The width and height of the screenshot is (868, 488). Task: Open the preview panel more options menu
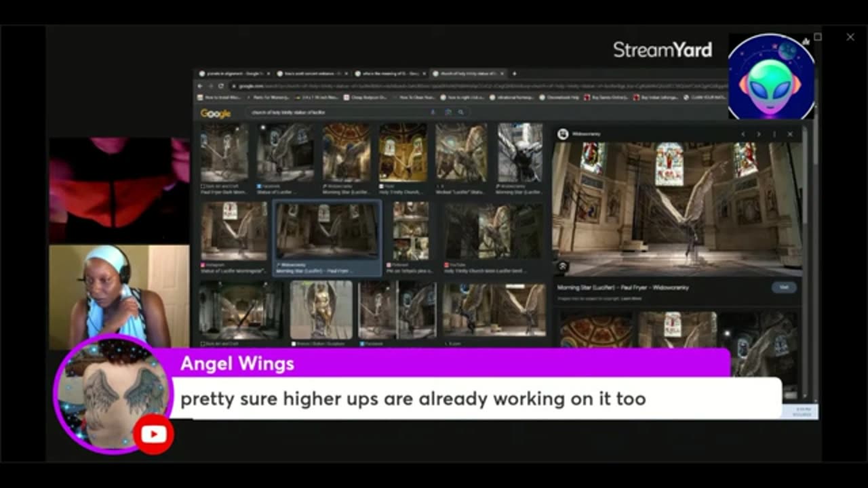[774, 134]
